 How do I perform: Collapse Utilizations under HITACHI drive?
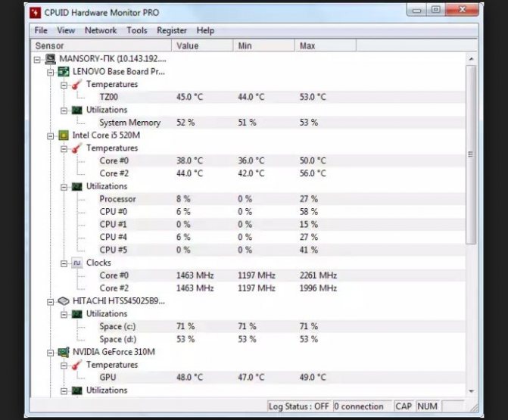coord(64,315)
